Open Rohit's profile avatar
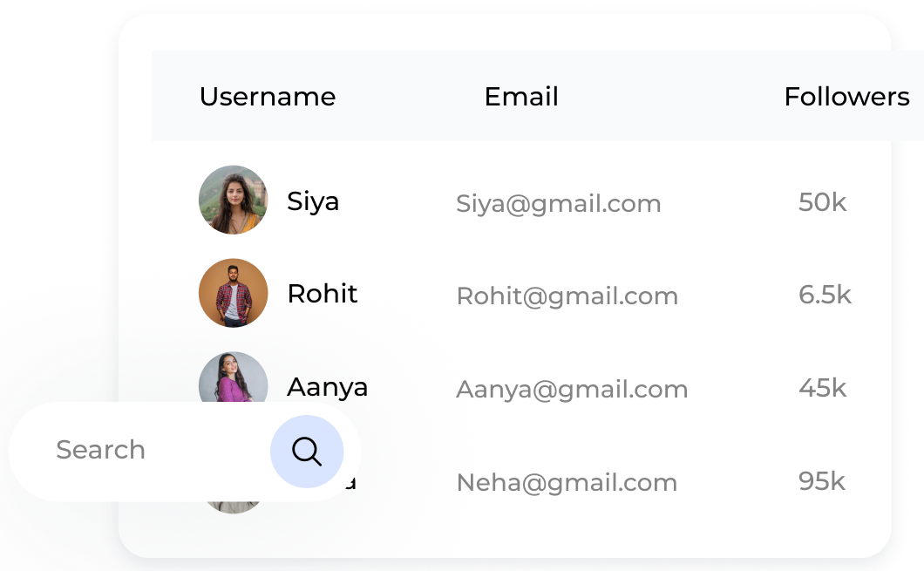The width and height of the screenshot is (924, 571). (233, 293)
